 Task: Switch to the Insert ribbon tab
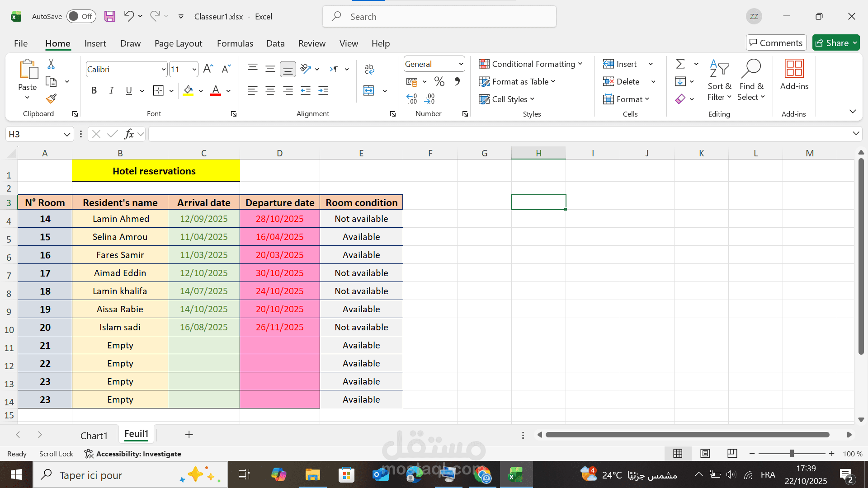95,43
